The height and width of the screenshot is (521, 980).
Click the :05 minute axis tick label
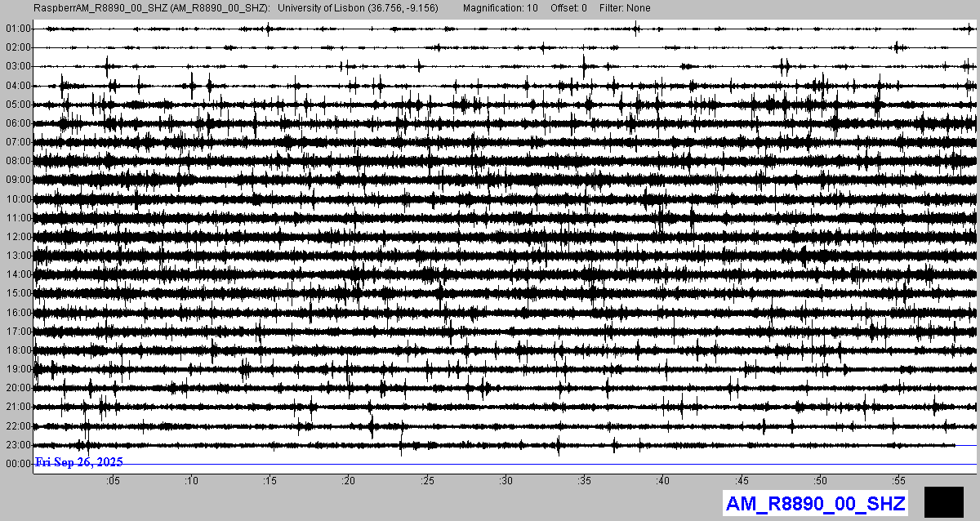113,480
